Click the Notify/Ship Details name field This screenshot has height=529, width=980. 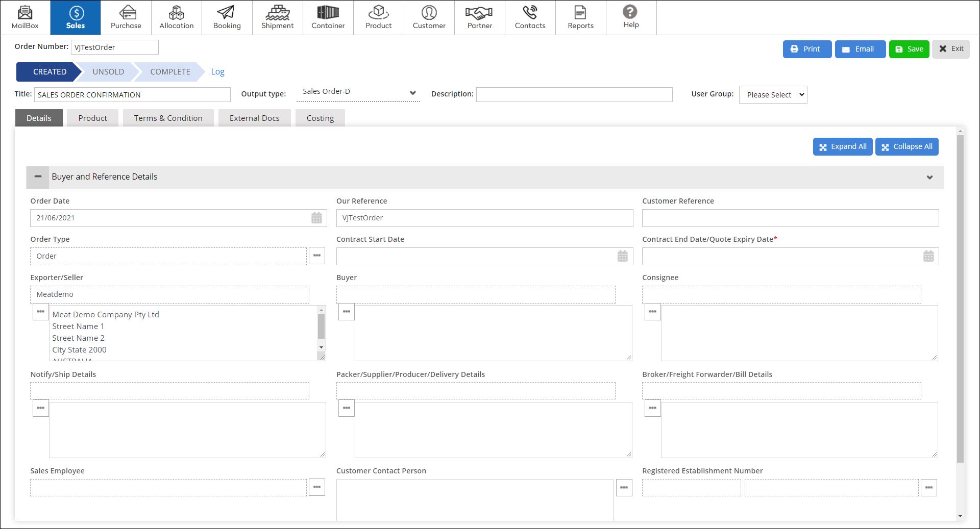point(169,391)
